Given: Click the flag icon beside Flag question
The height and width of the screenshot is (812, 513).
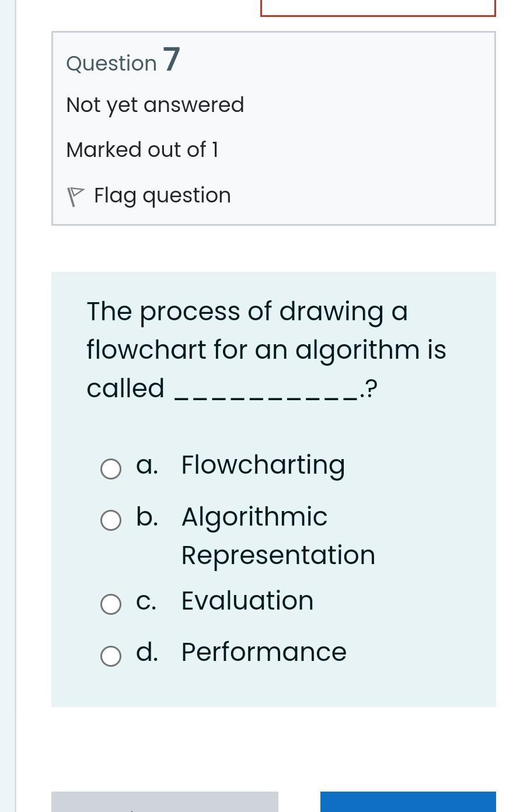Looking at the screenshot, I should (75, 196).
